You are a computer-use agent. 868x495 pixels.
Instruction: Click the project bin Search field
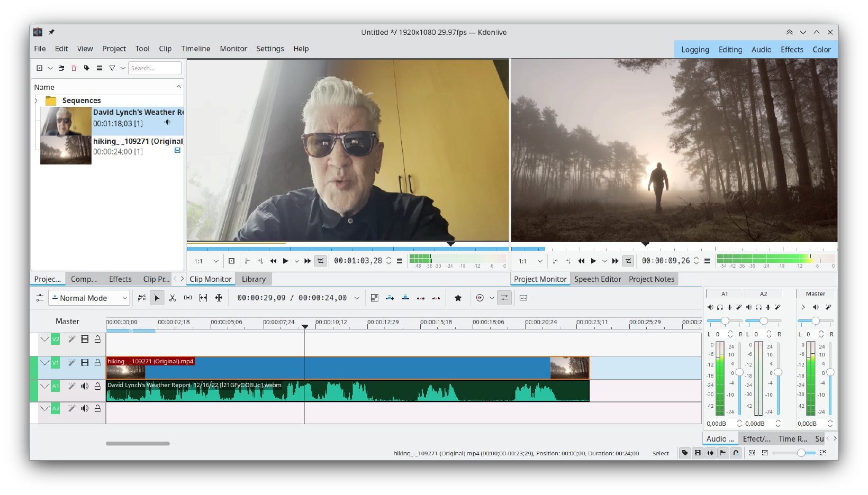pos(155,68)
